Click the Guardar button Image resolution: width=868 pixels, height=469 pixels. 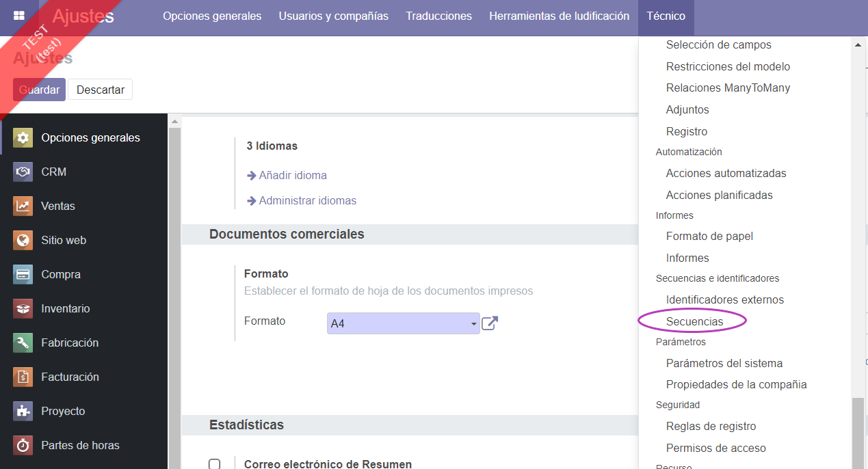(39, 90)
